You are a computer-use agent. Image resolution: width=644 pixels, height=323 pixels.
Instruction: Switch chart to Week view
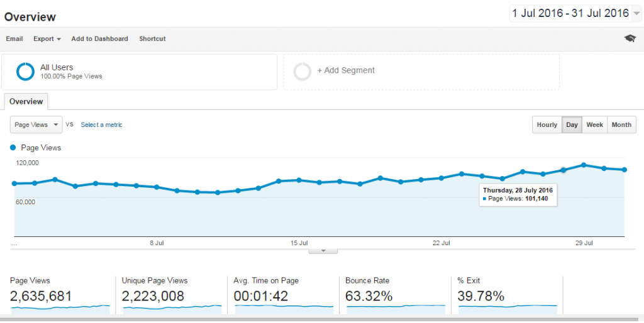pyautogui.click(x=594, y=124)
